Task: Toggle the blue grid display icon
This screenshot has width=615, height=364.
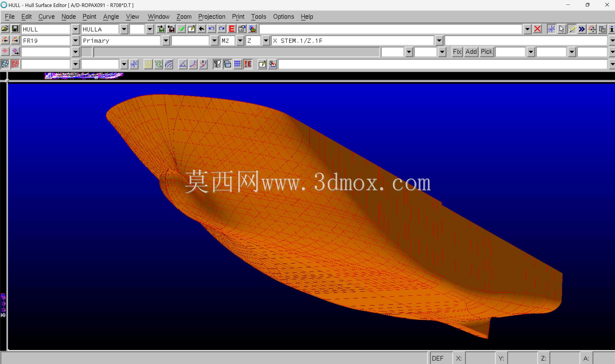Action: click(x=238, y=64)
